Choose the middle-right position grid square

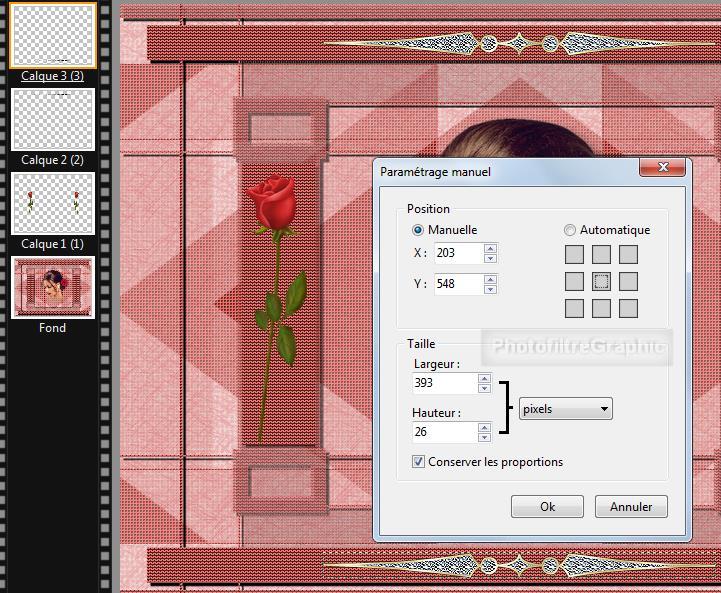[x=628, y=282]
